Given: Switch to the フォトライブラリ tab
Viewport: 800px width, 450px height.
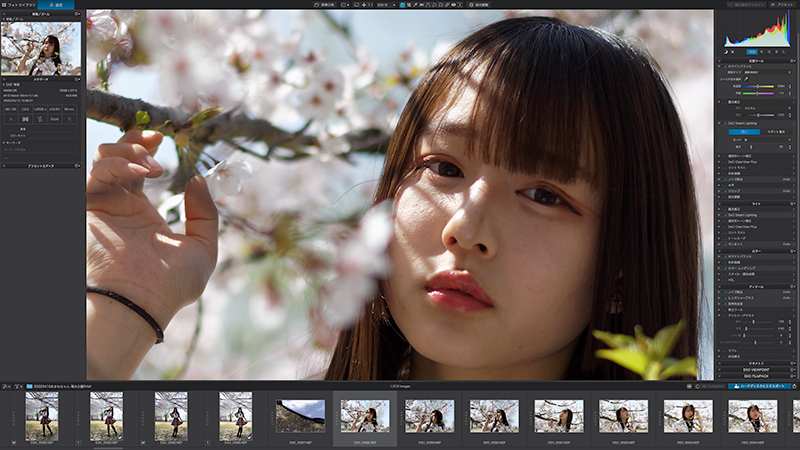Looking at the screenshot, I should (x=19, y=5).
